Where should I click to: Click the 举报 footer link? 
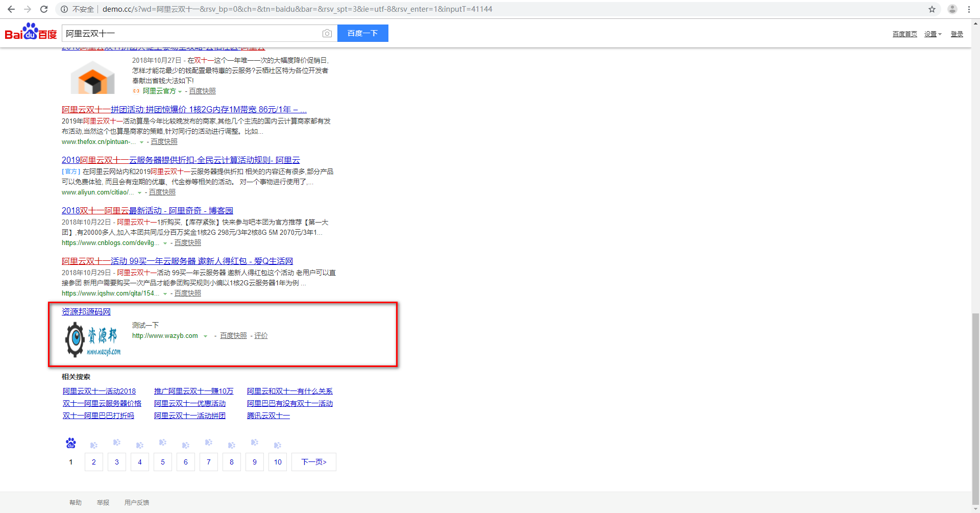click(x=103, y=503)
